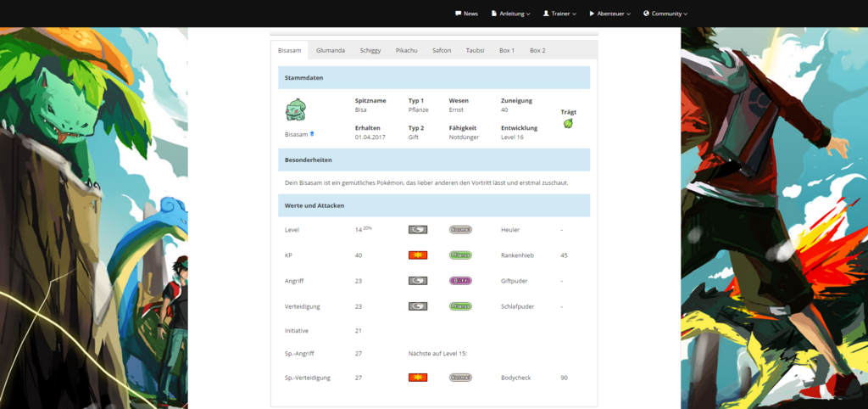Select the Bisasam tab
Screen dimensions: 868x409
290,50
